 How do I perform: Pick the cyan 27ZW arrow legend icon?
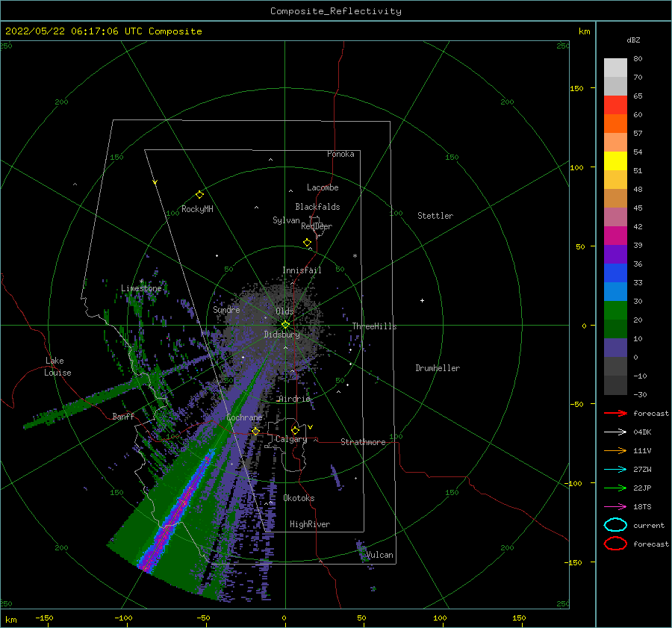coord(615,470)
